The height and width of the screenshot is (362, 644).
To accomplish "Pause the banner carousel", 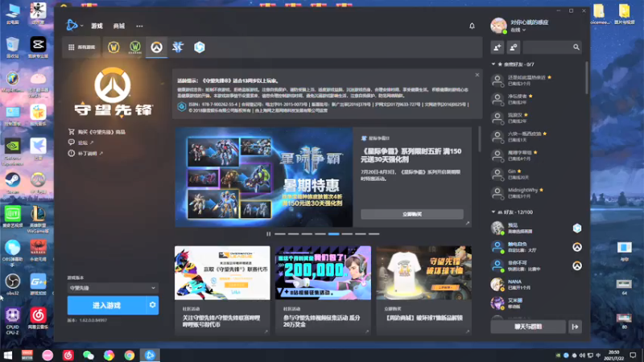I will coord(268,234).
